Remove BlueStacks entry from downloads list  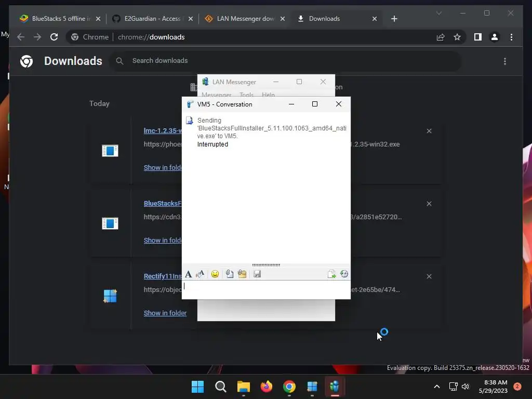coord(429,204)
